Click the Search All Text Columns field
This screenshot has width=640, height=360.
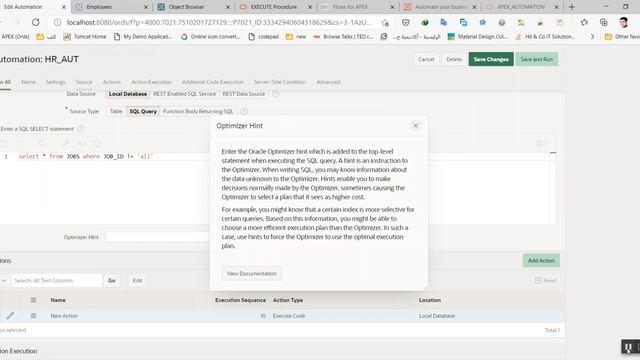56,280
